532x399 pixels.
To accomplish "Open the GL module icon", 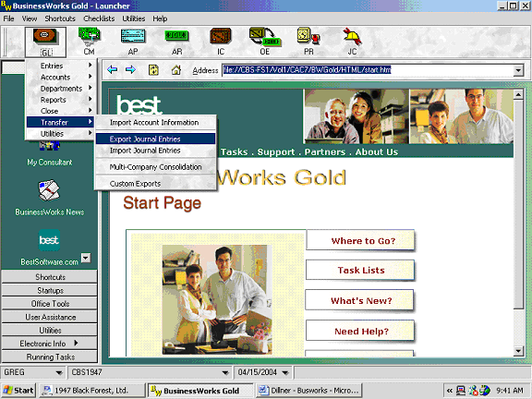I will [45, 42].
